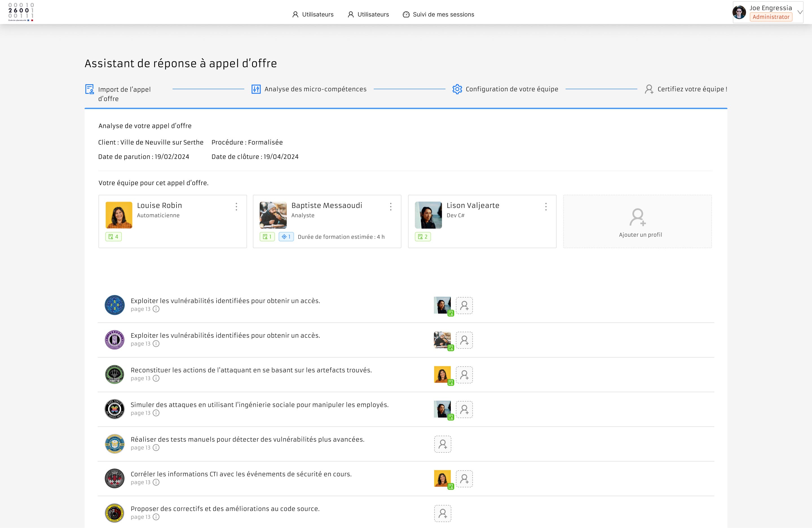Image resolution: width=812 pixels, height=528 pixels.
Task: Open Suivi de mes sessions menu item
Action: (x=438, y=14)
